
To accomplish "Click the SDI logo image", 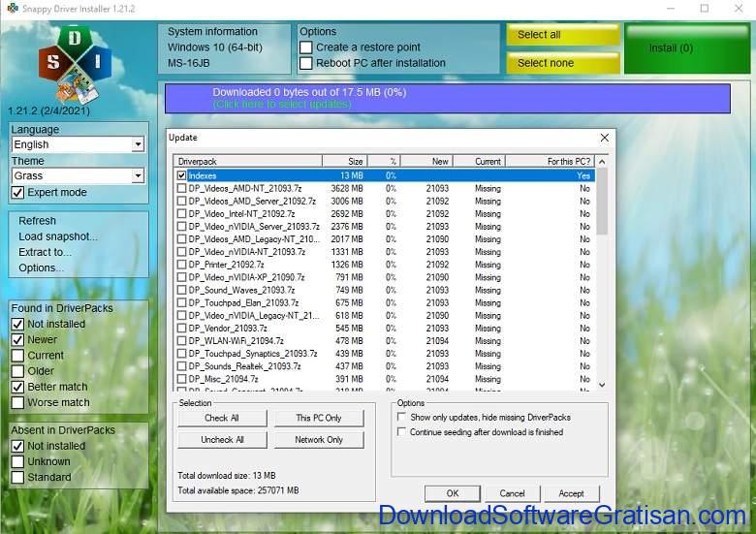I will 75,65.
